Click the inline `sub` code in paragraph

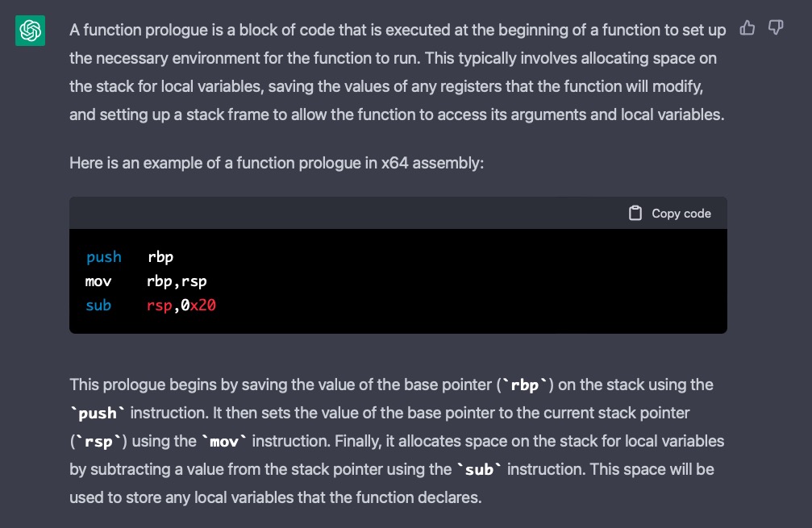479,469
